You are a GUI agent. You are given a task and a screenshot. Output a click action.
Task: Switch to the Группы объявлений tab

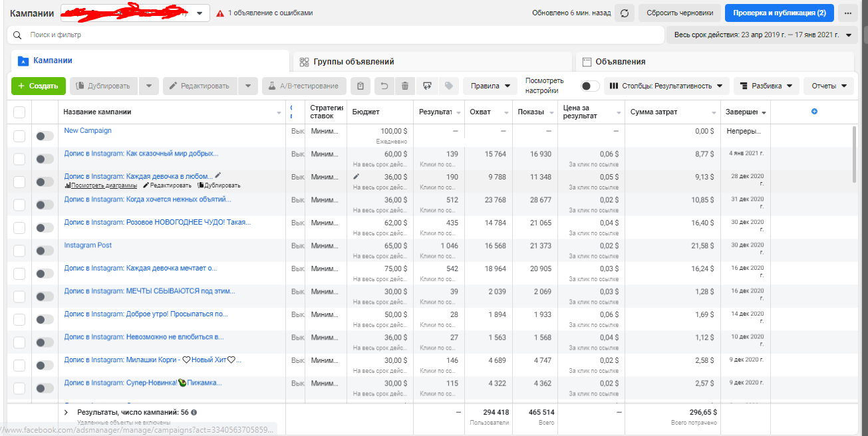(432, 62)
